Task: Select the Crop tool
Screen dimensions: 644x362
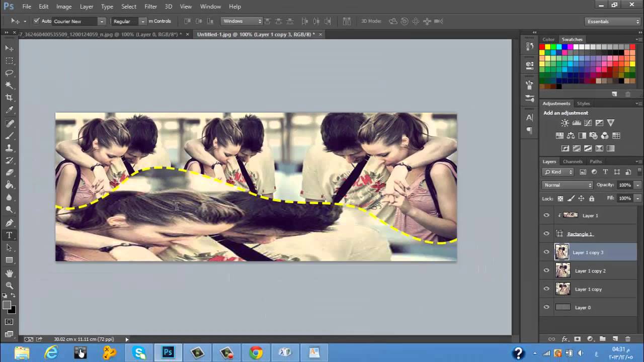Action: [x=9, y=98]
